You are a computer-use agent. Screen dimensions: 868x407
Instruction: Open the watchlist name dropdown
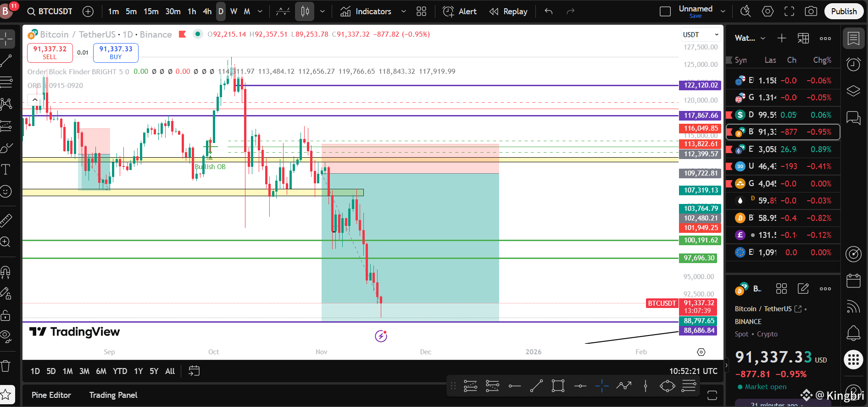point(751,38)
